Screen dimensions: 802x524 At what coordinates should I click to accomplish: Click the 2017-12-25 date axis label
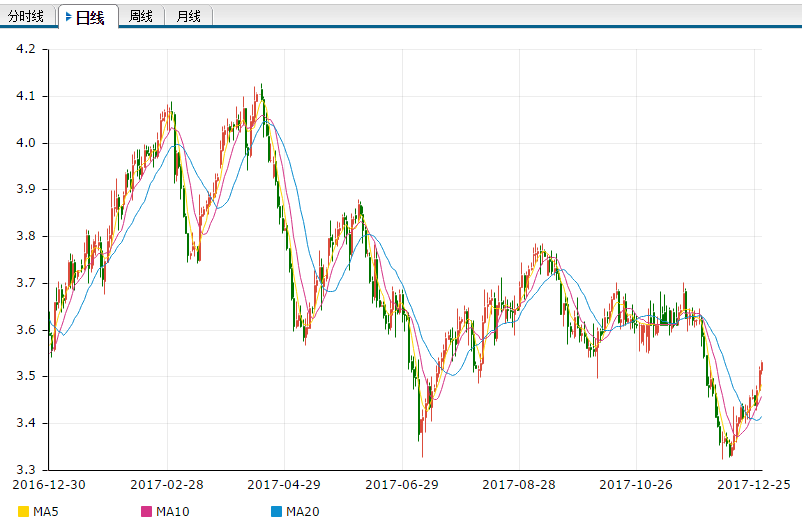[x=754, y=485]
